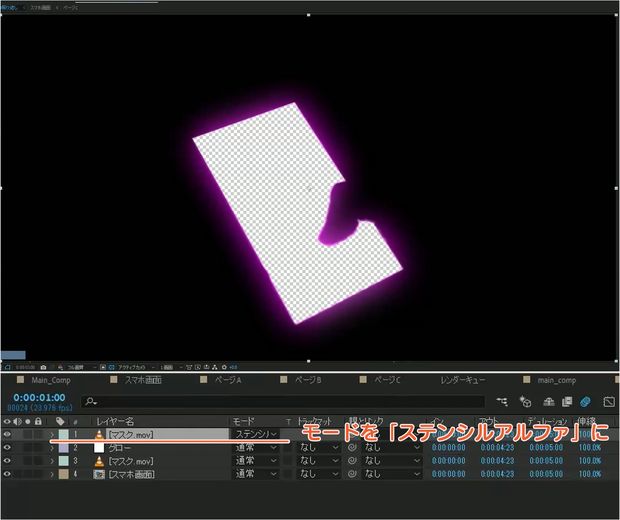Open the Graph Editor
Screen dimensions: 620x520
click(x=609, y=402)
